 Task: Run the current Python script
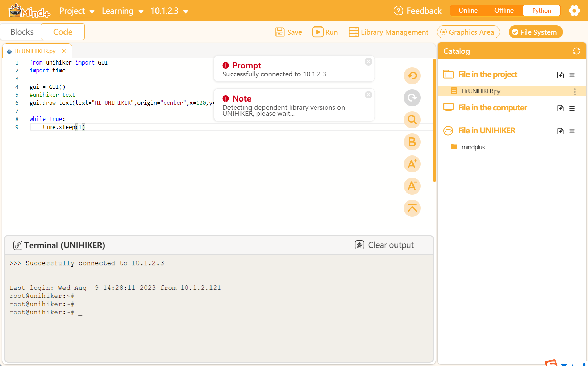click(x=325, y=32)
